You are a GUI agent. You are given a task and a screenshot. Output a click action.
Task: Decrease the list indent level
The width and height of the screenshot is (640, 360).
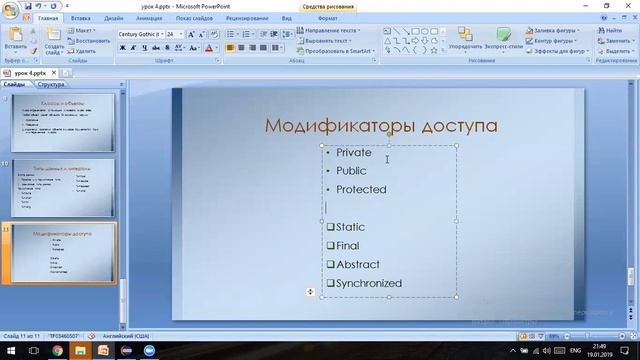264,34
